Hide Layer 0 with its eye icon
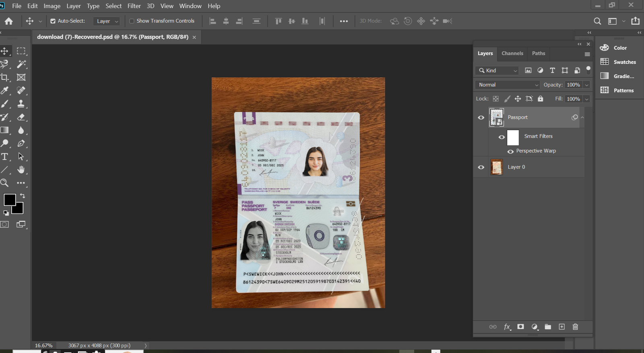Image resolution: width=644 pixels, height=353 pixels. tap(481, 167)
